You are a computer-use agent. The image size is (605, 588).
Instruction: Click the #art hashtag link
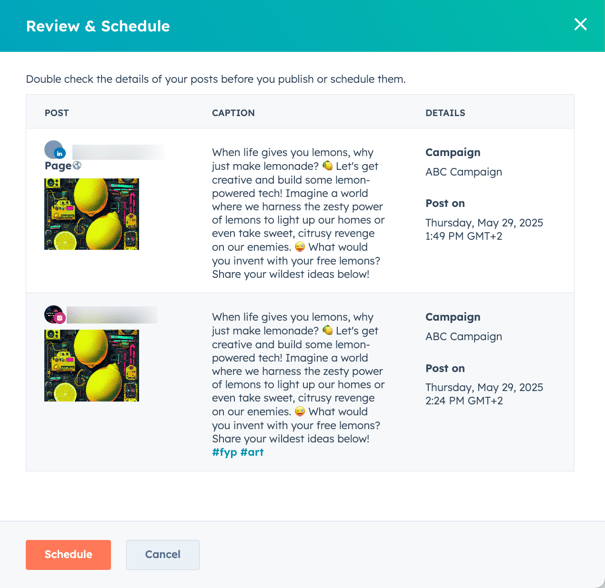[252, 452]
